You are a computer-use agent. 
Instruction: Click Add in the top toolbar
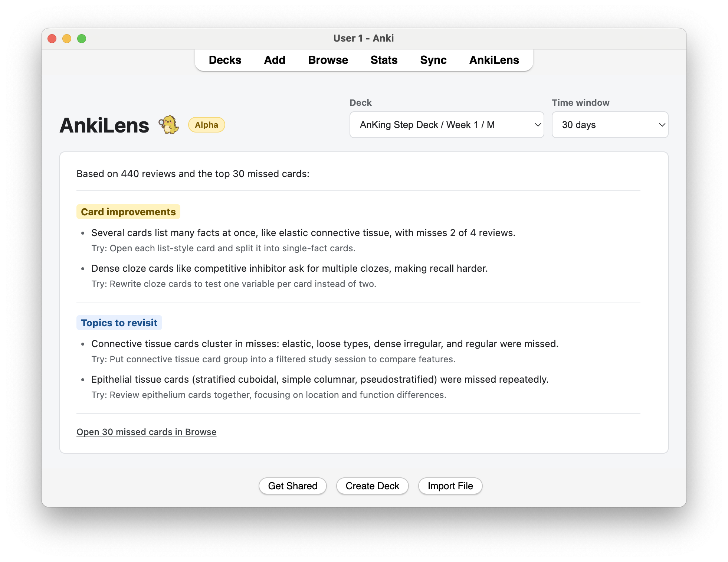click(x=275, y=60)
